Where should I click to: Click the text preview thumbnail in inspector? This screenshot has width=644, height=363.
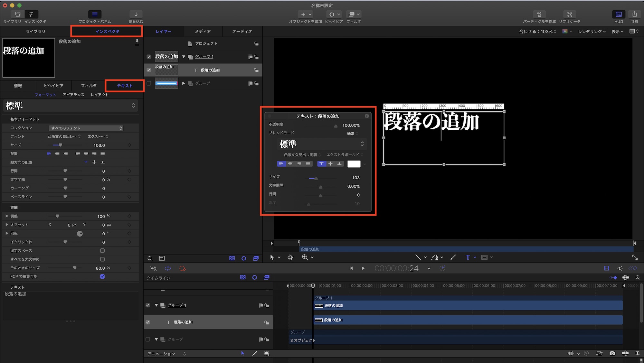click(x=29, y=58)
